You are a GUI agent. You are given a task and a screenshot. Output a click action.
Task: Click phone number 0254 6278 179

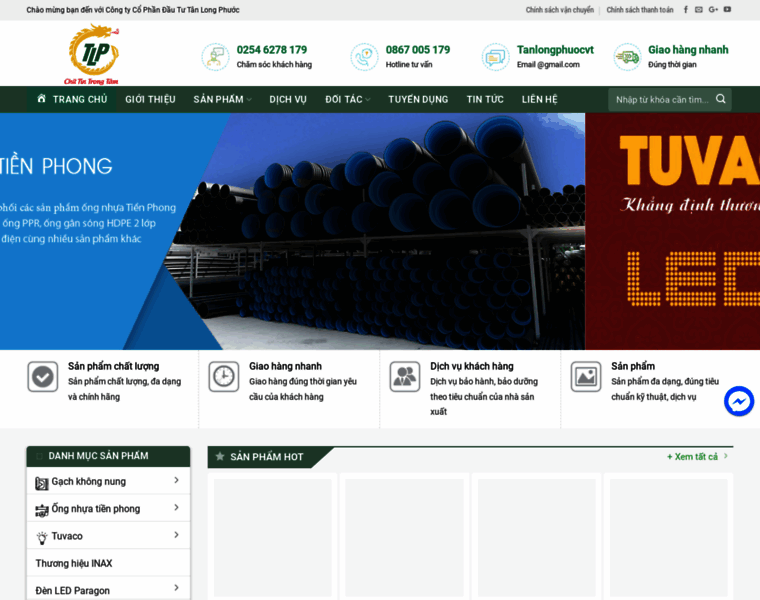click(x=271, y=49)
